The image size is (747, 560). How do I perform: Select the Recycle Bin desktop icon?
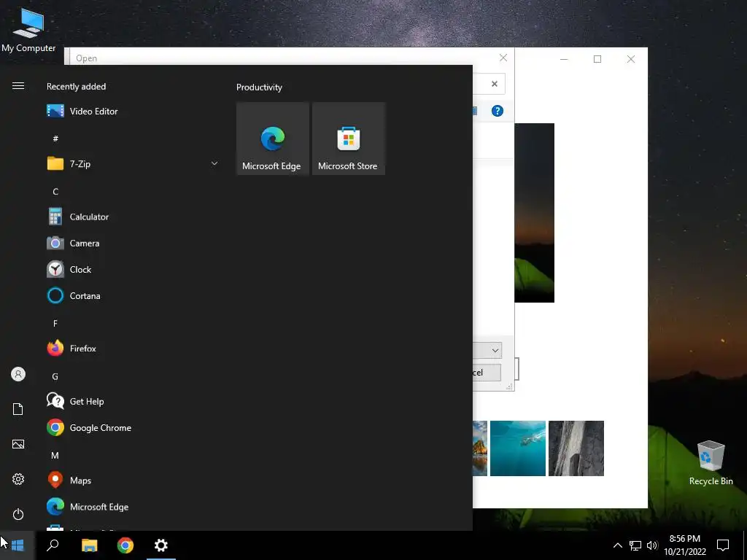click(711, 463)
